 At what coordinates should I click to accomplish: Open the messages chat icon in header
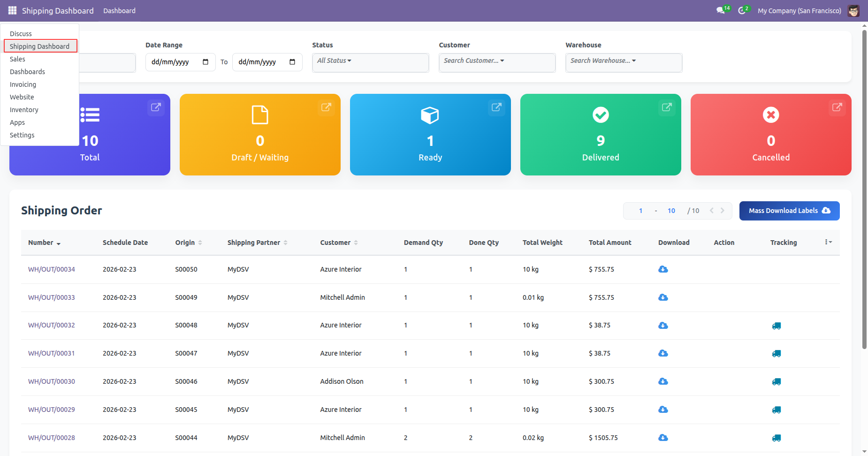(721, 10)
